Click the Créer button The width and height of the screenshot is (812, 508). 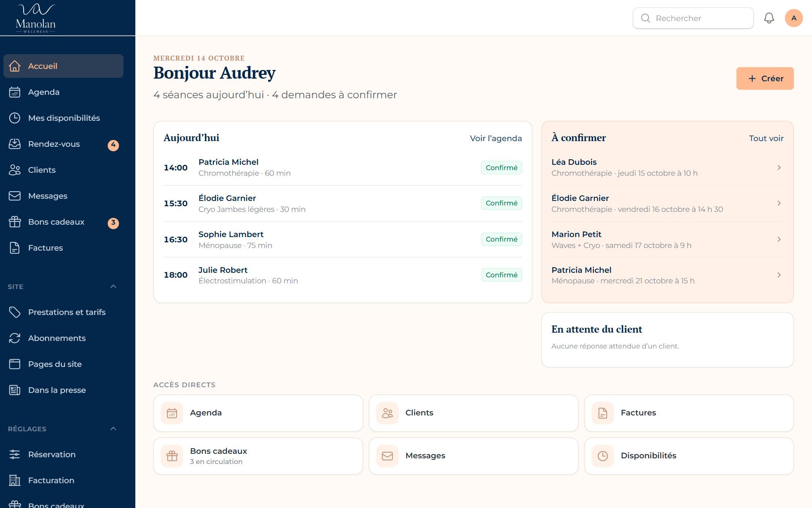click(765, 78)
